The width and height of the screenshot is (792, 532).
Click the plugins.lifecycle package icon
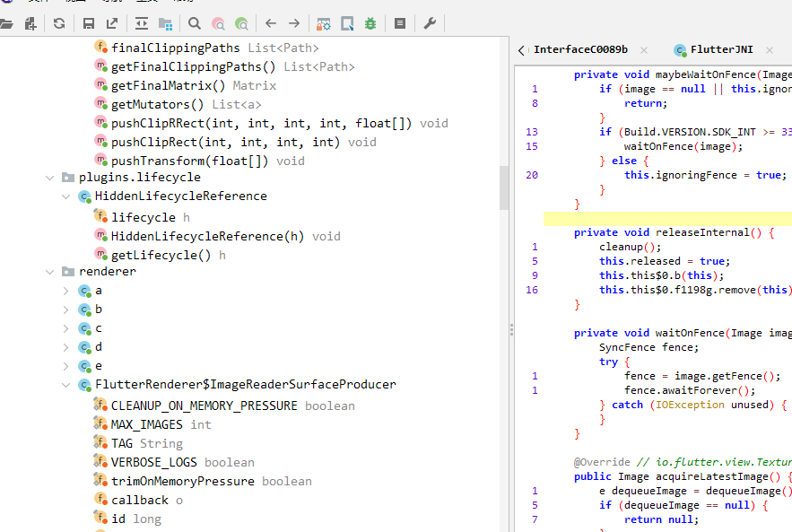[67, 178]
